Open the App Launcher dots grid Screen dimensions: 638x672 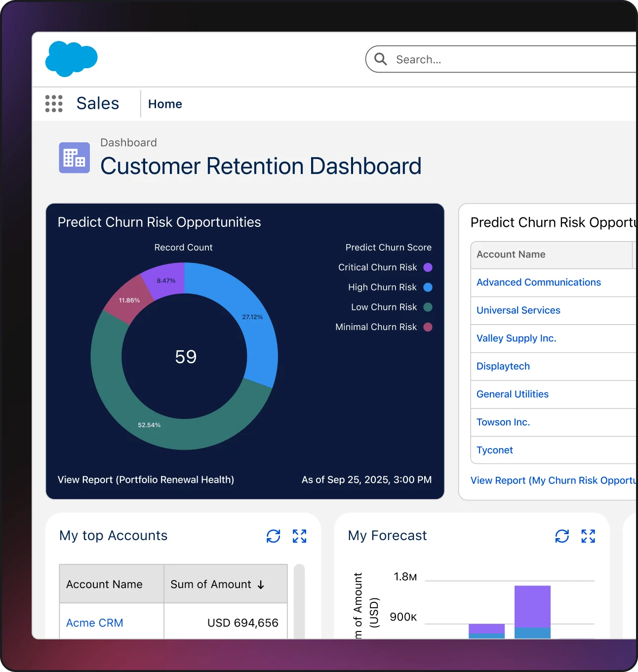click(x=54, y=104)
